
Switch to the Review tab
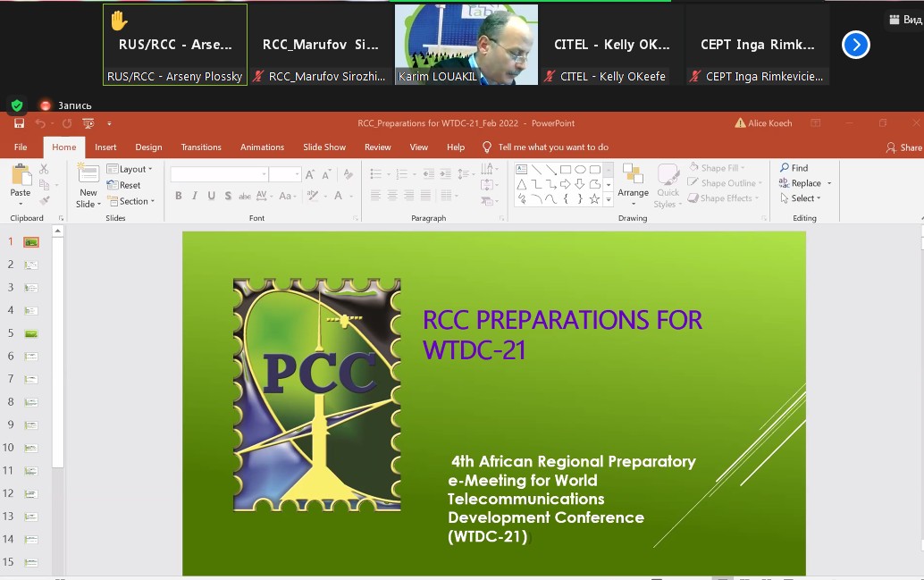pos(378,147)
